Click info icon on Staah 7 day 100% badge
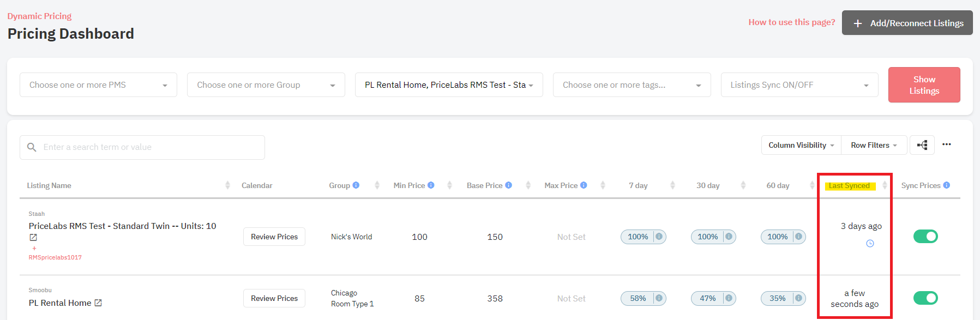980x320 pixels. pos(659,237)
